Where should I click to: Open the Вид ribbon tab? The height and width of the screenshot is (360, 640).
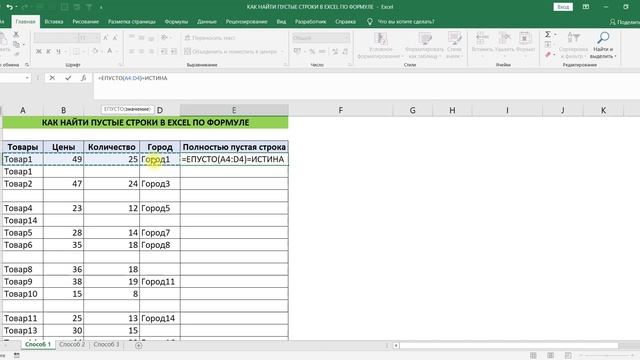281,22
